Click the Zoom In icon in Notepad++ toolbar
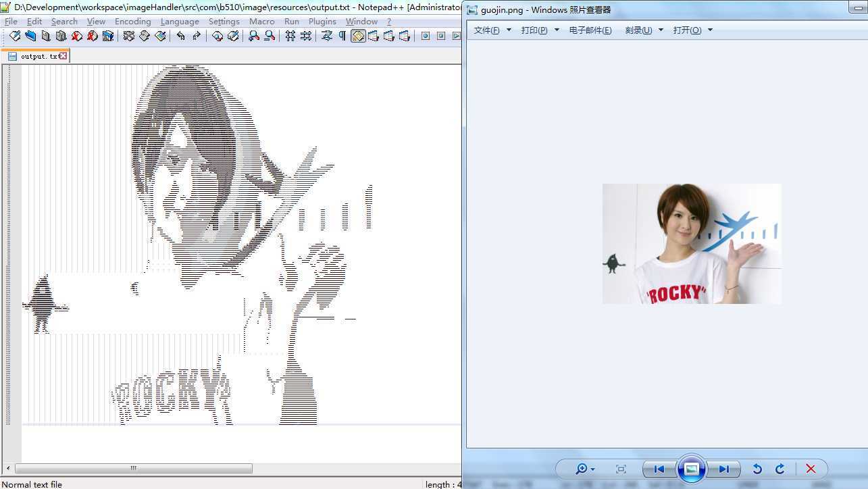 coord(254,36)
